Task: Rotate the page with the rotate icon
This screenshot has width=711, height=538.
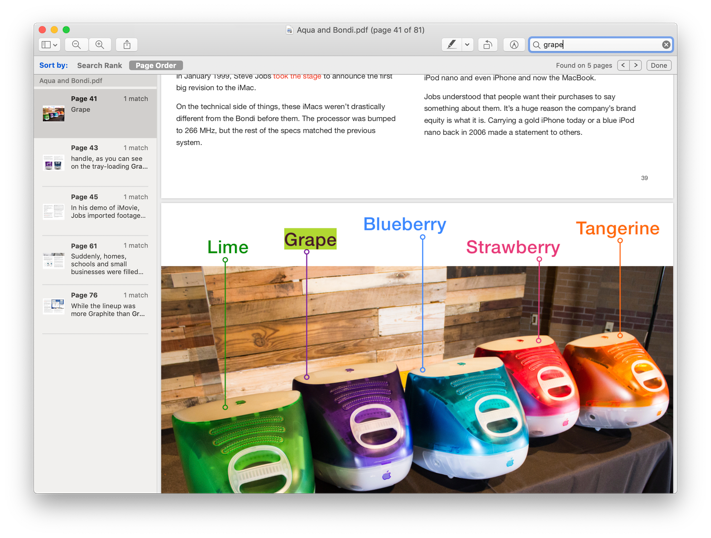Action: (487, 44)
